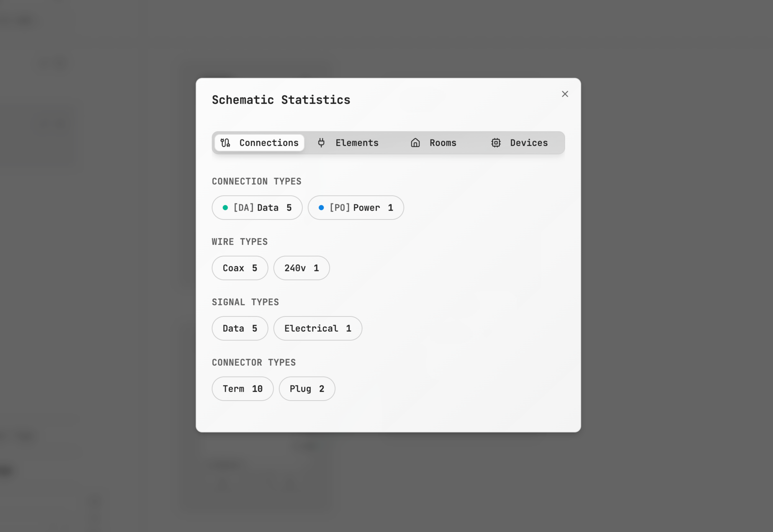Click the Electrical signal type chip
The width and height of the screenshot is (773, 532).
click(x=317, y=328)
